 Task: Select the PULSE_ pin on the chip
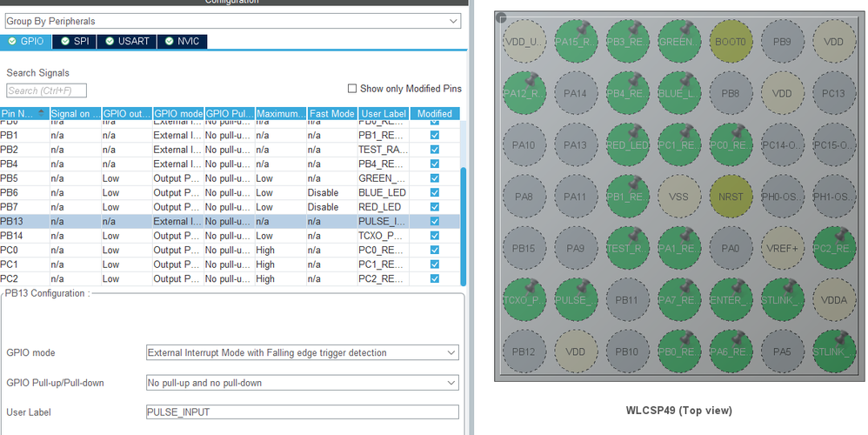(x=575, y=300)
